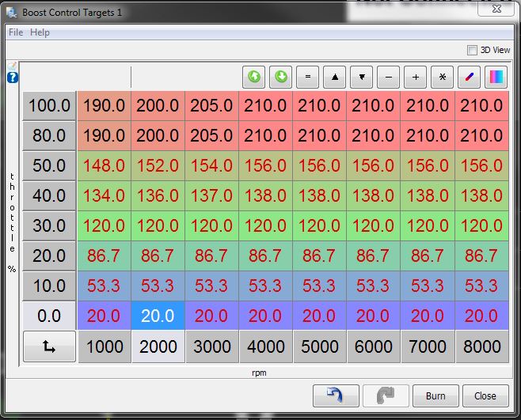Open the Help menu
The image size is (521, 420).
tap(40, 32)
